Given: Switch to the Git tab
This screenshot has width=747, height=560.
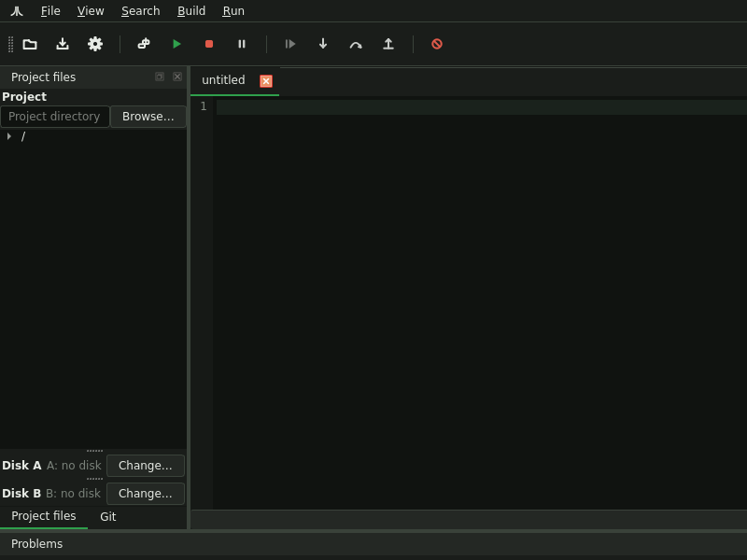Looking at the screenshot, I should [x=108, y=517].
